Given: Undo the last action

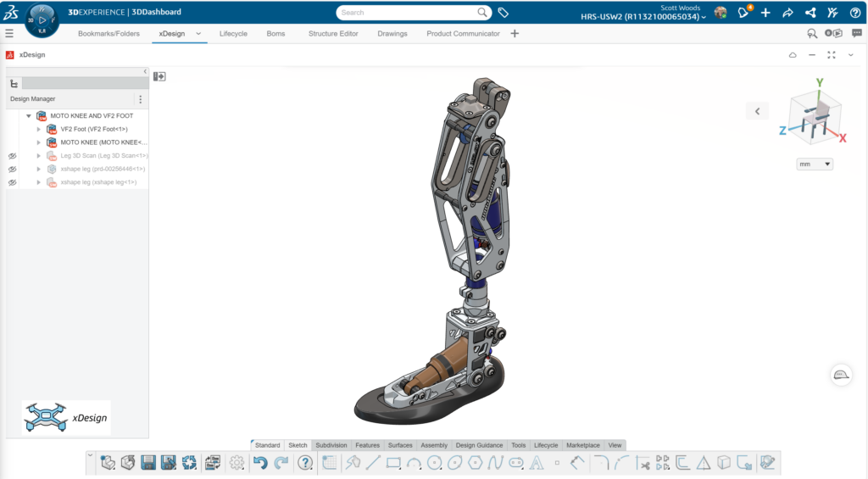Looking at the screenshot, I should tap(260, 462).
